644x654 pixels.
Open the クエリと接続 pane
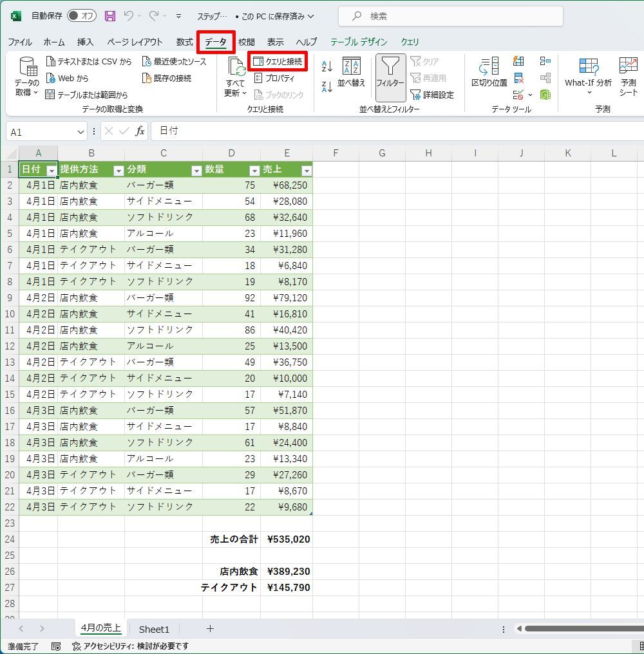[278, 62]
